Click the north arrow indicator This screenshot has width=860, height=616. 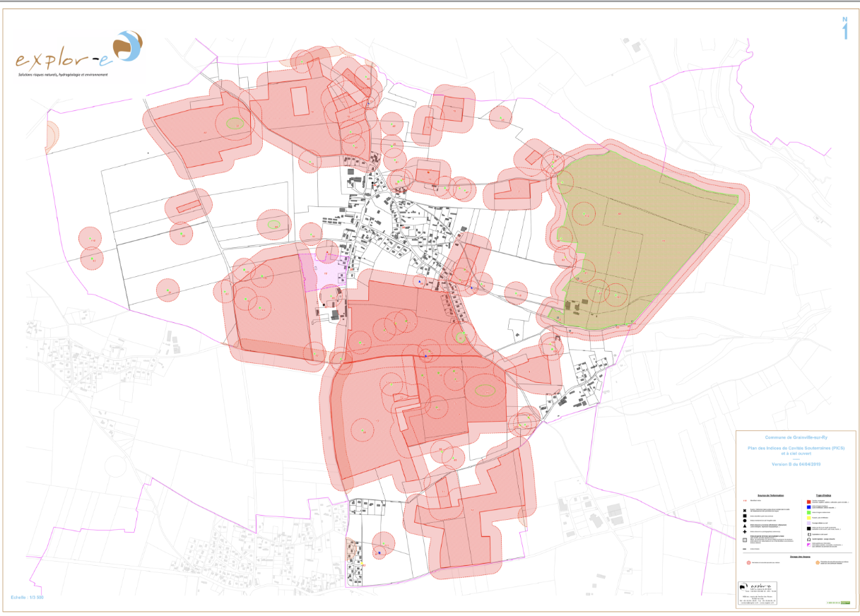(x=843, y=29)
